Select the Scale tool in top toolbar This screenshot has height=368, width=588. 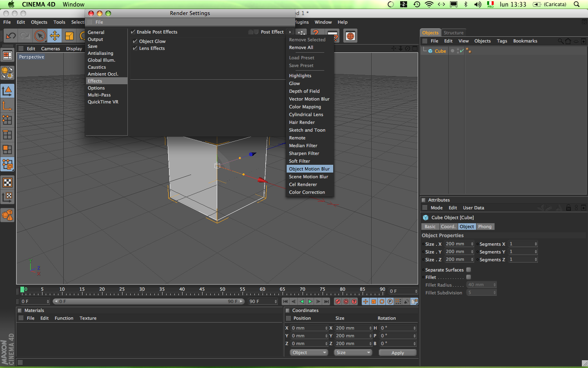[69, 36]
